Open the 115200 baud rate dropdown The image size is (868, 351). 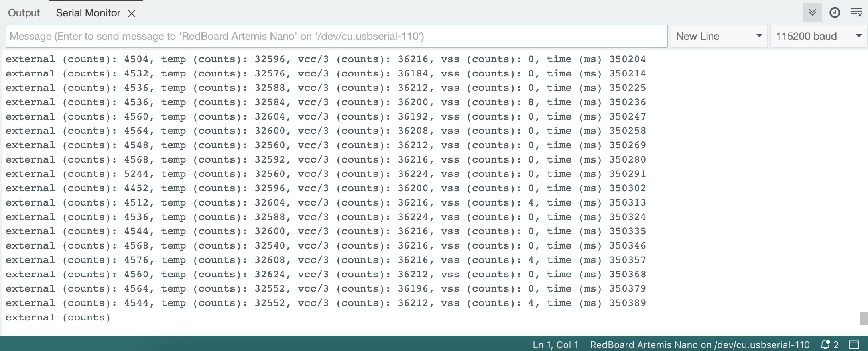pyautogui.click(x=819, y=36)
